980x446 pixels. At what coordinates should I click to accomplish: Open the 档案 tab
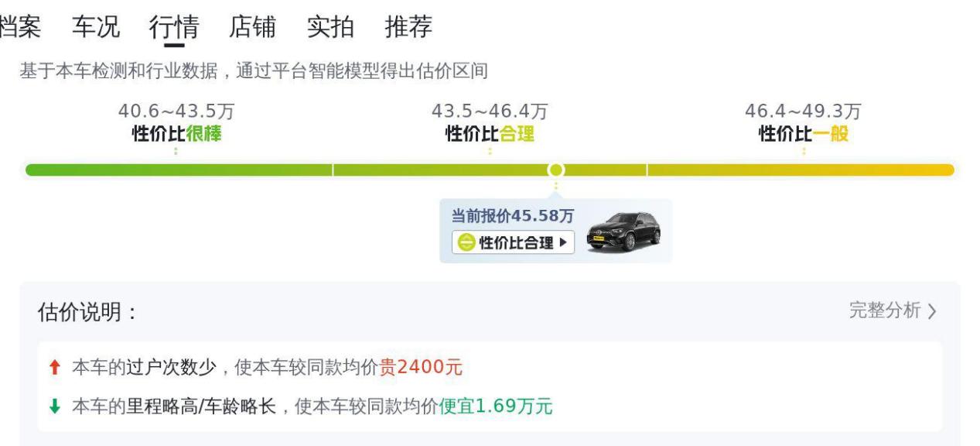point(19,28)
